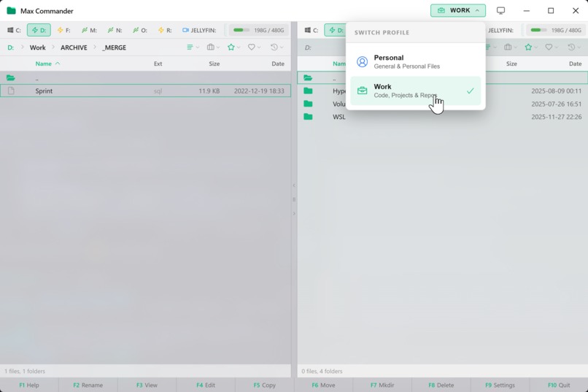The height and width of the screenshot is (392, 588).
Task: Sort left panel by Date column
Action: (278, 64)
